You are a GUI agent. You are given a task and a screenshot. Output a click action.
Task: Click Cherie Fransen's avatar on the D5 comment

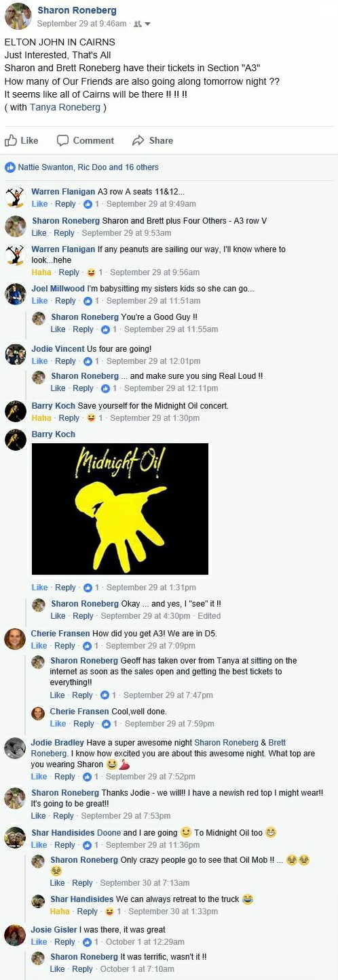pos(15,638)
